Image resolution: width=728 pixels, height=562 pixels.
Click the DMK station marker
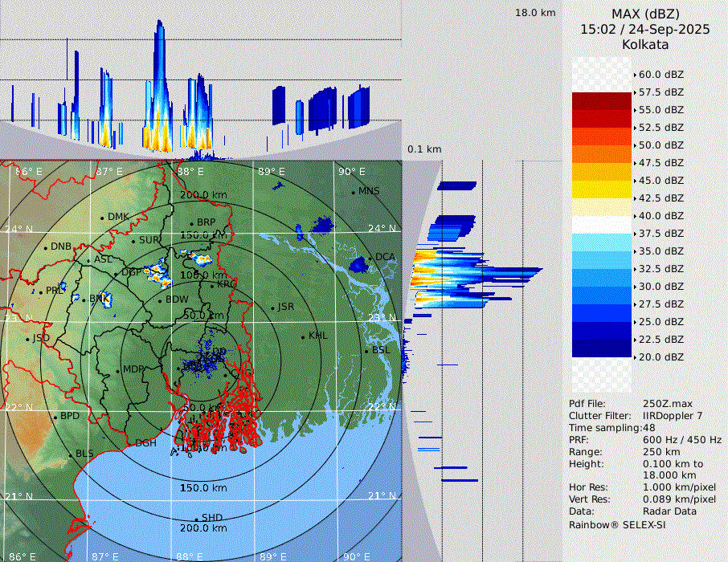103,217
